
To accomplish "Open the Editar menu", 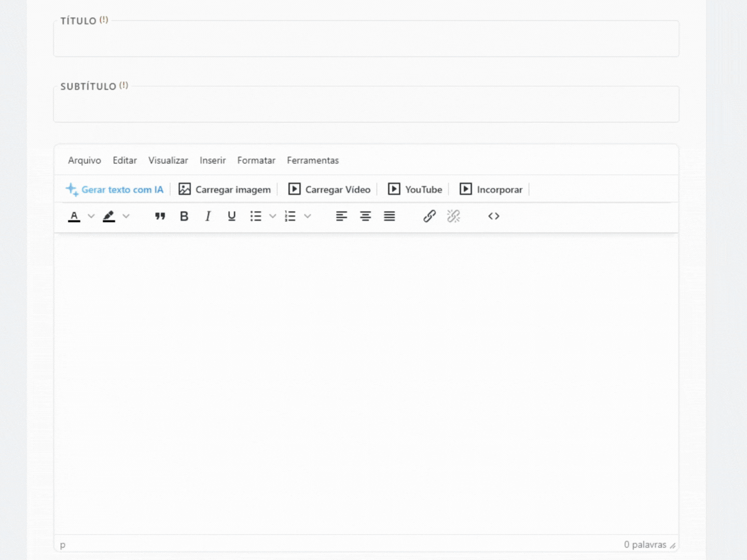I will tap(125, 160).
